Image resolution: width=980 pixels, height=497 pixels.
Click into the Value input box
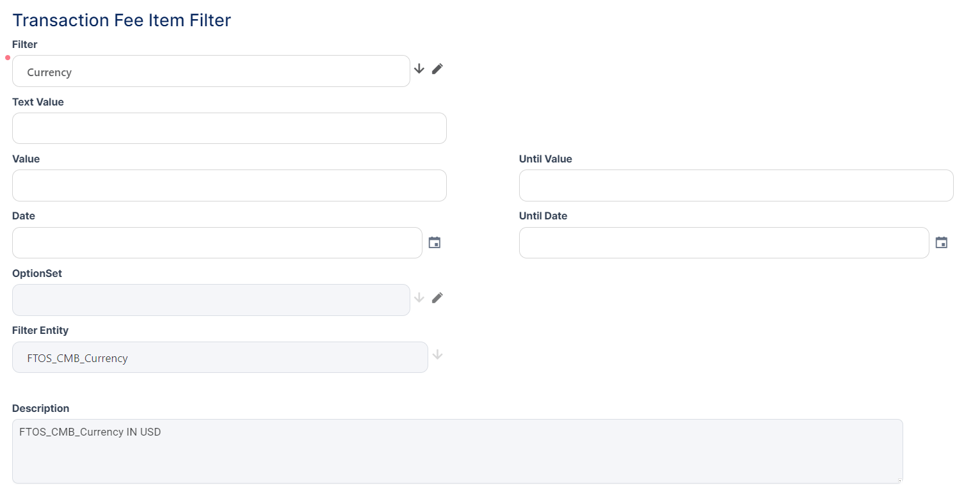point(229,185)
